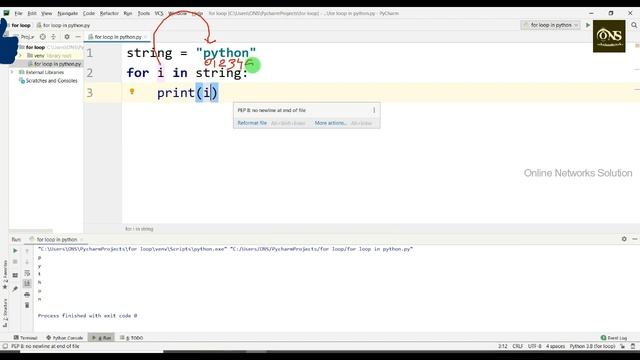Click the PyCharm application icon

point(7,13)
